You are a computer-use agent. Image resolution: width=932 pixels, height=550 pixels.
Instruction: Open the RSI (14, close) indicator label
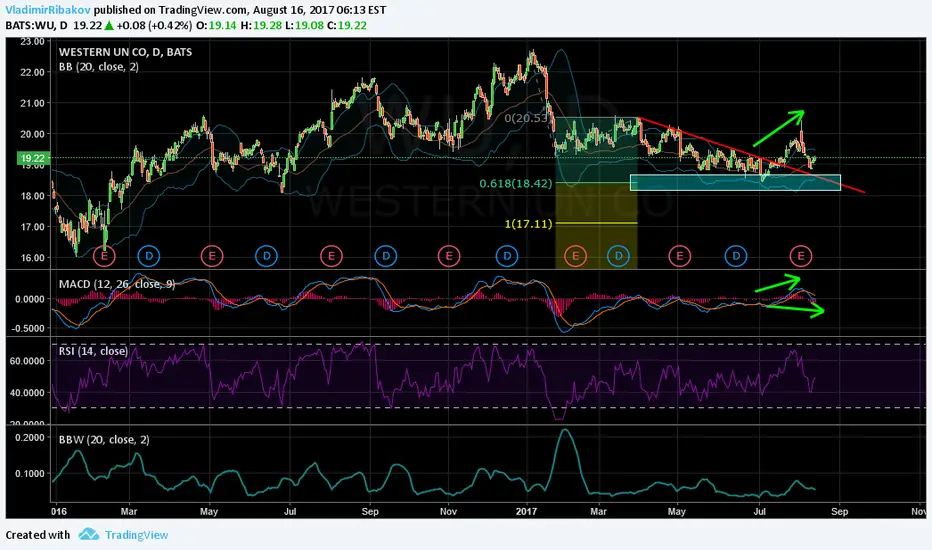click(93, 351)
